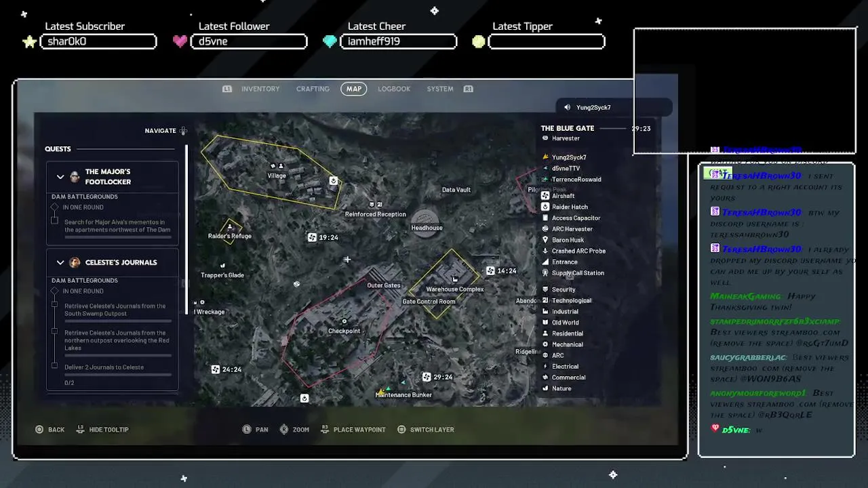Click the Back button prompt

50,430
